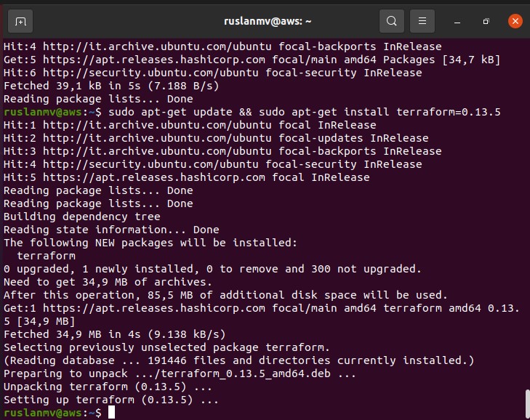Click 'Unpacking terraform (0.13.5)' line

tap(108, 387)
